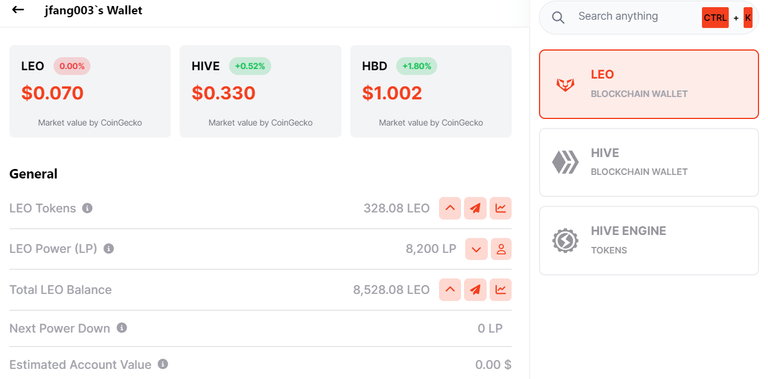Click the 8,200 LP value
Screen dimensions: 768x379
(431, 249)
